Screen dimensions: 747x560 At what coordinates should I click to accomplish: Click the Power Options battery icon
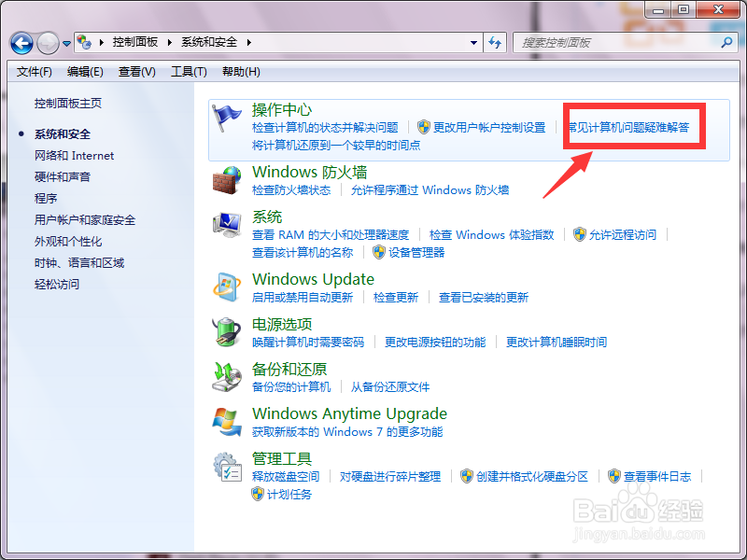click(x=226, y=331)
